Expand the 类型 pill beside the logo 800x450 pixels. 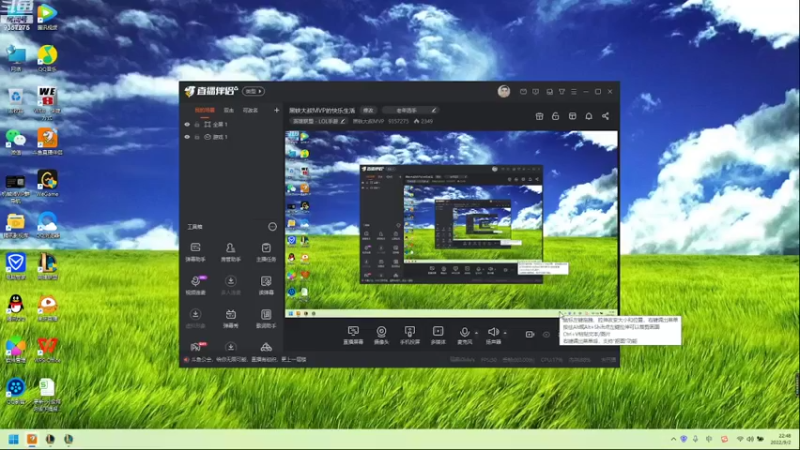tap(254, 91)
